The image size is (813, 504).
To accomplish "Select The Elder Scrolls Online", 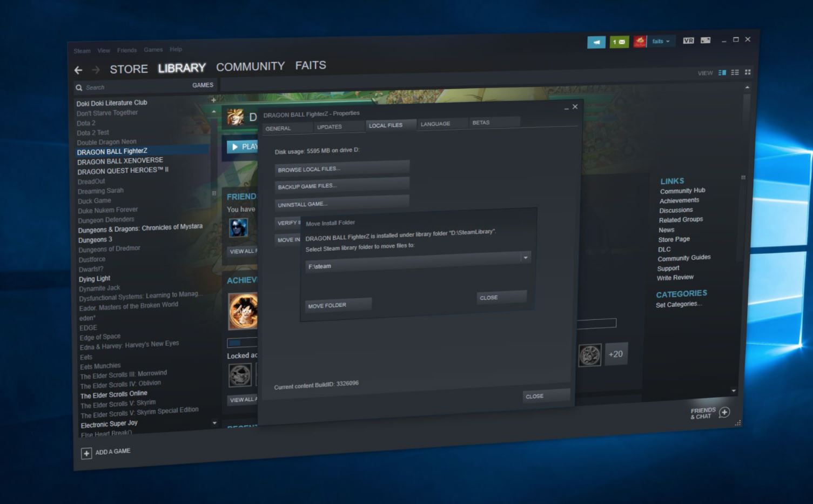I will point(114,394).
